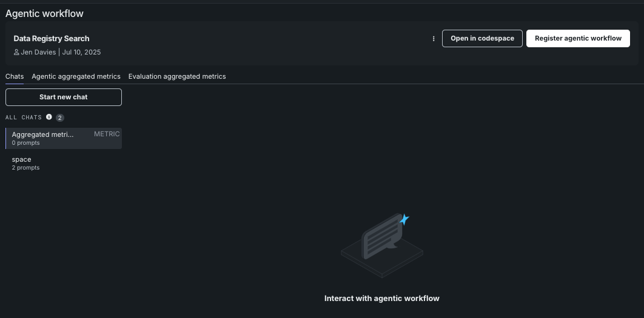Click the METRIC tag on the chat
644x318 pixels.
click(x=107, y=134)
